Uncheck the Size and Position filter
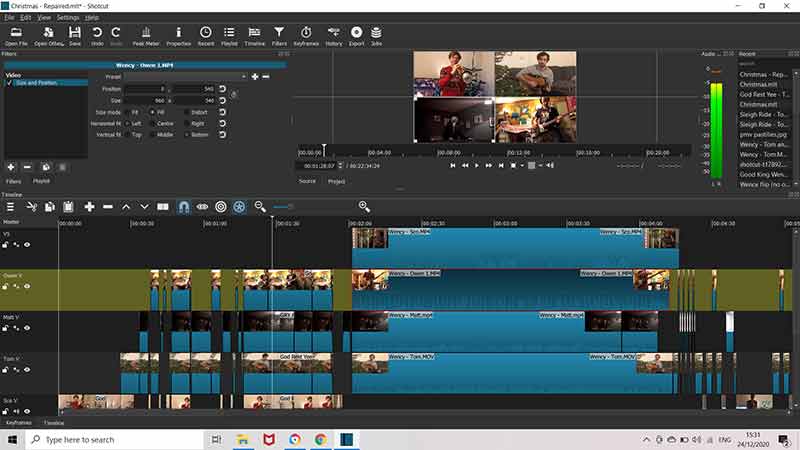Viewport: 800px width, 450px height. [9, 83]
